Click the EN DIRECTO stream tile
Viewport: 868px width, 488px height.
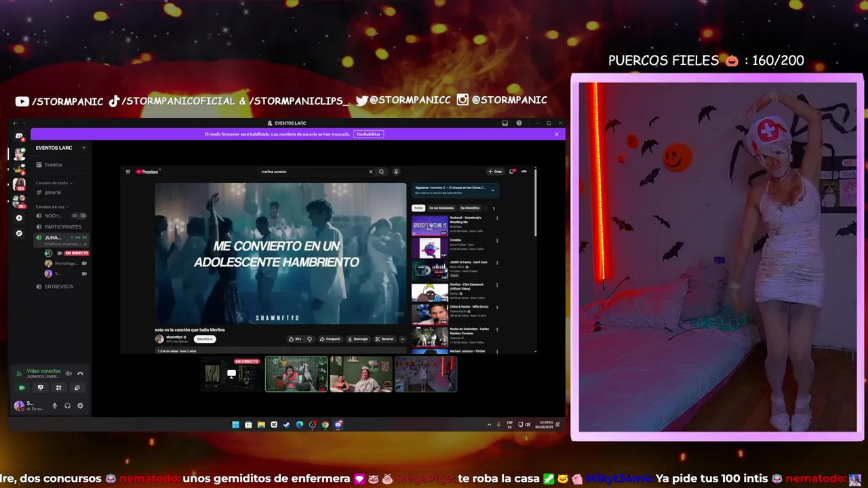pyautogui.click(x=231, y=374)
